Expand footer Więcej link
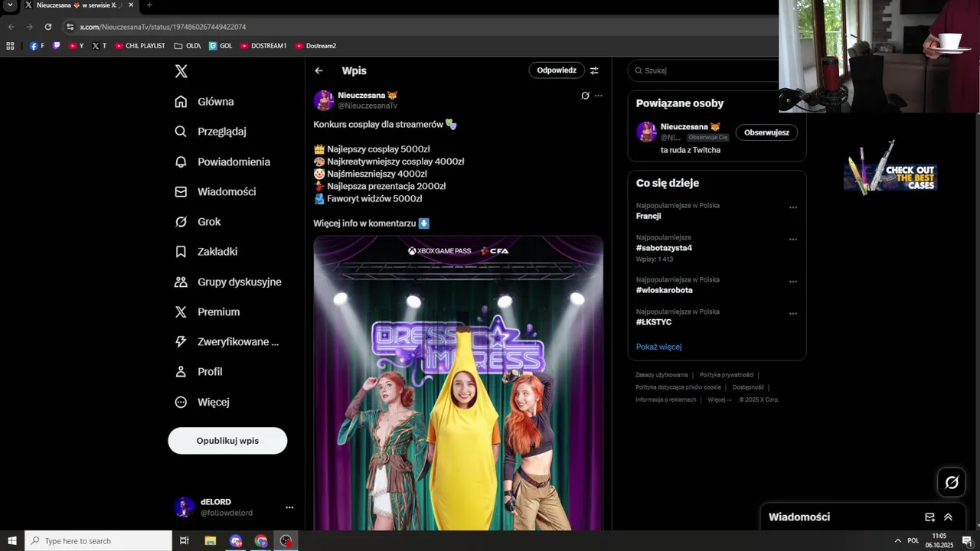Image resolution: width=980 pixels, height=551 pixels. [x=719, y=399]
